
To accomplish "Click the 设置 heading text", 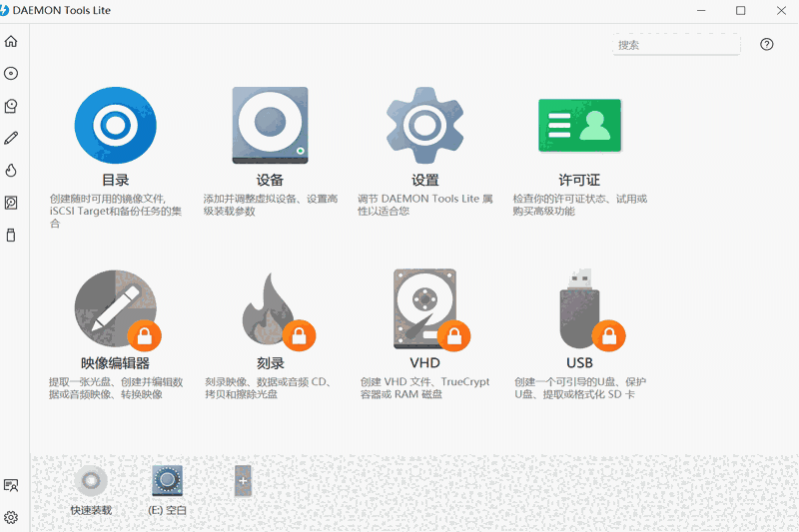I will [425, 180].
